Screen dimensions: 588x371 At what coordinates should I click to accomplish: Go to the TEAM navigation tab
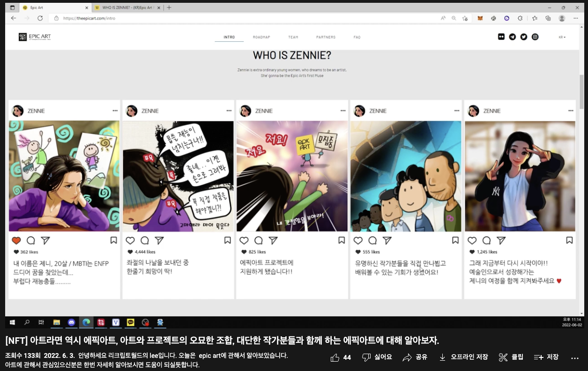point(293,37)
